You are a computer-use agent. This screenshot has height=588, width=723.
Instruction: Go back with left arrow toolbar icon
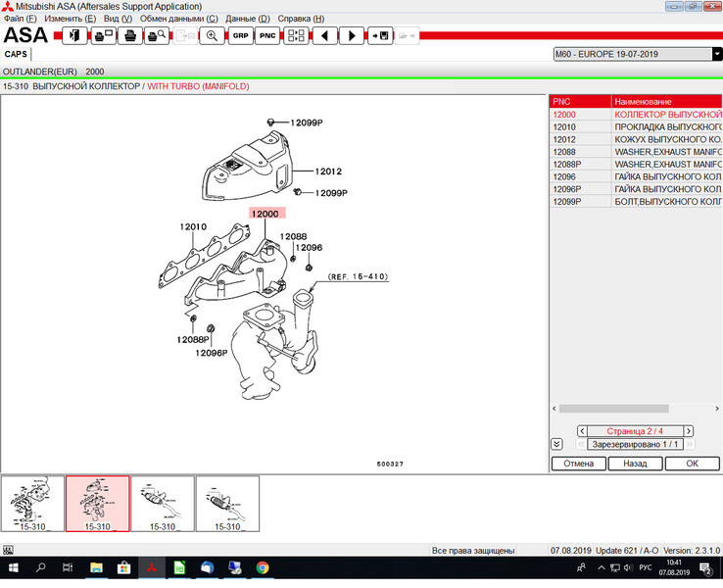324,35
